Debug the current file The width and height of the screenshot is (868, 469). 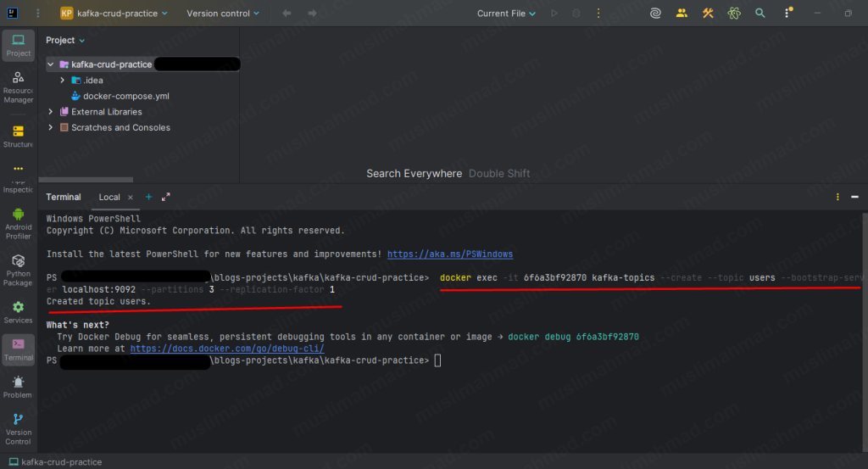pos(576,14)
